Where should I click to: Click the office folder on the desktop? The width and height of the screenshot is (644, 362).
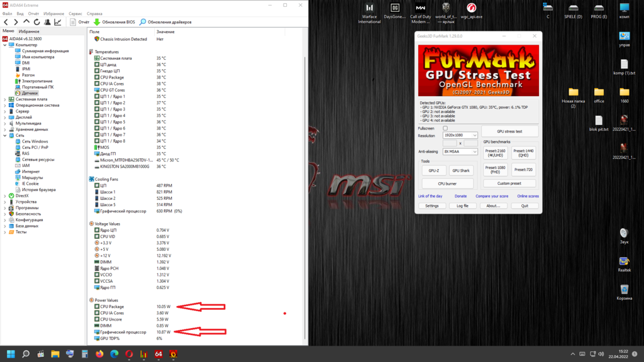[599, 96]
